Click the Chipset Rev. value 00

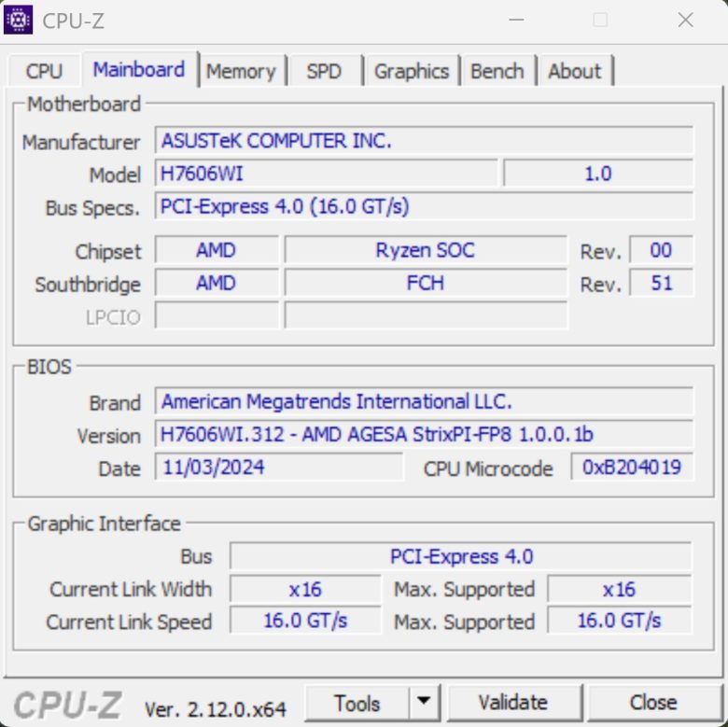[x=661, y=250]
